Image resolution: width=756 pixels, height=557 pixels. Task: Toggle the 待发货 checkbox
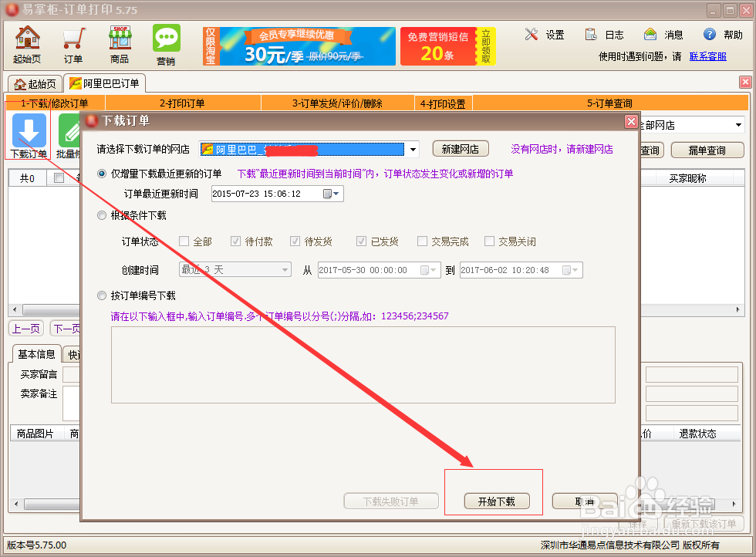295,241
